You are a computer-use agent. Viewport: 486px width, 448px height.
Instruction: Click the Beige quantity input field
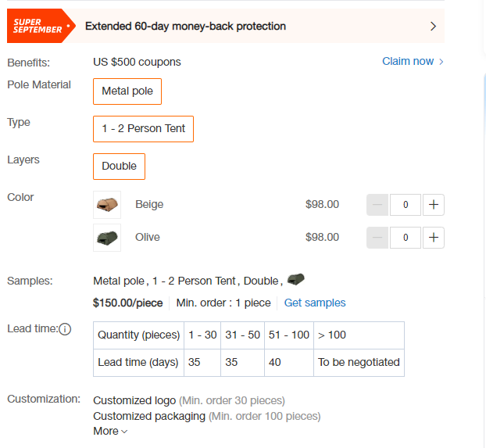tap(406, 205)
